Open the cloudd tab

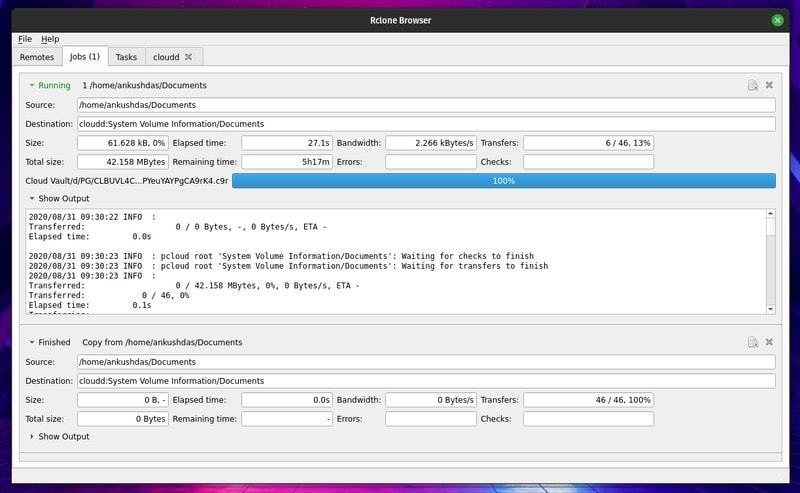click(165, 57)
